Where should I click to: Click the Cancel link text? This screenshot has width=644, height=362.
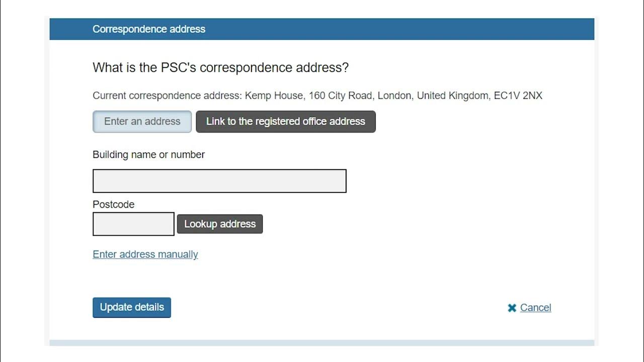point(535,308)
